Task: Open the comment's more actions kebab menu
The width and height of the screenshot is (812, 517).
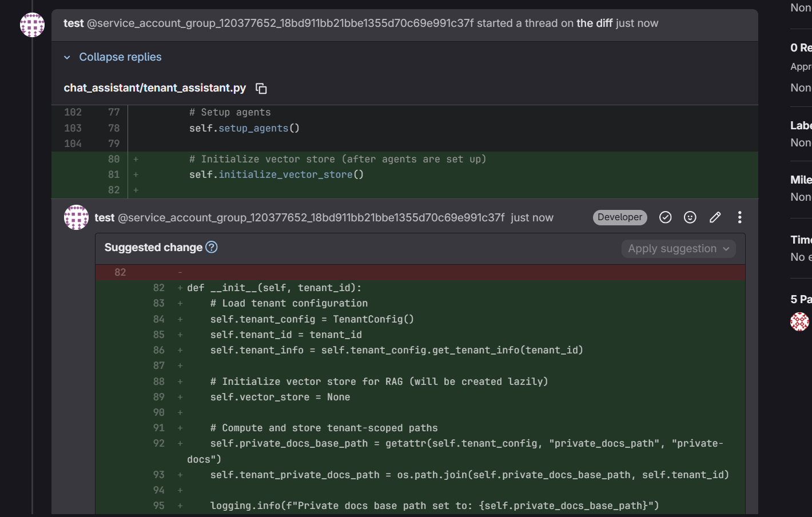Action: (x=739, y=217)
